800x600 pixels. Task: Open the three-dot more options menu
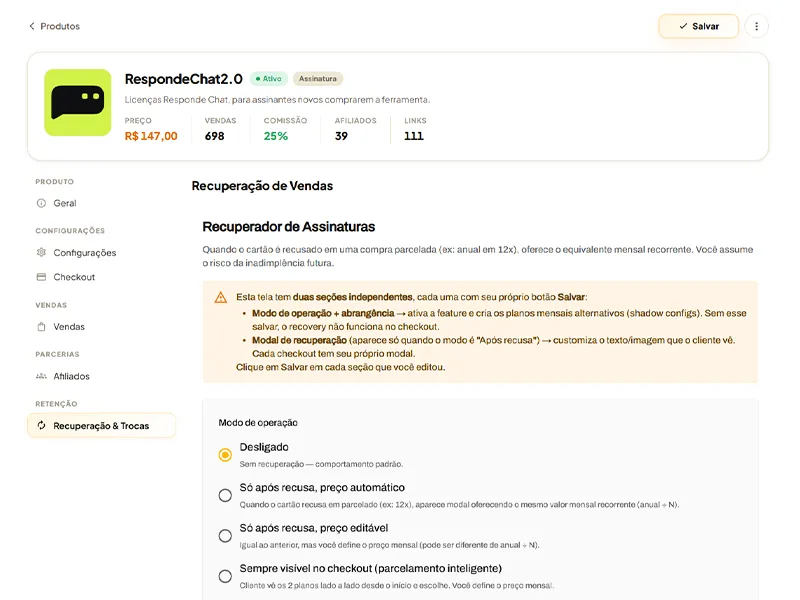[757, 26]
